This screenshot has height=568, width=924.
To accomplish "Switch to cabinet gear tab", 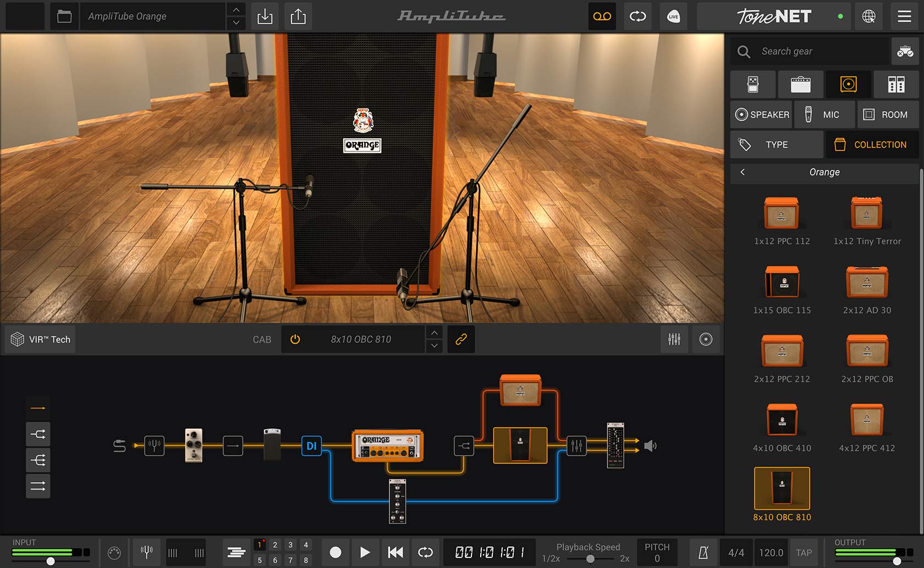I will (x=848, y=84).
